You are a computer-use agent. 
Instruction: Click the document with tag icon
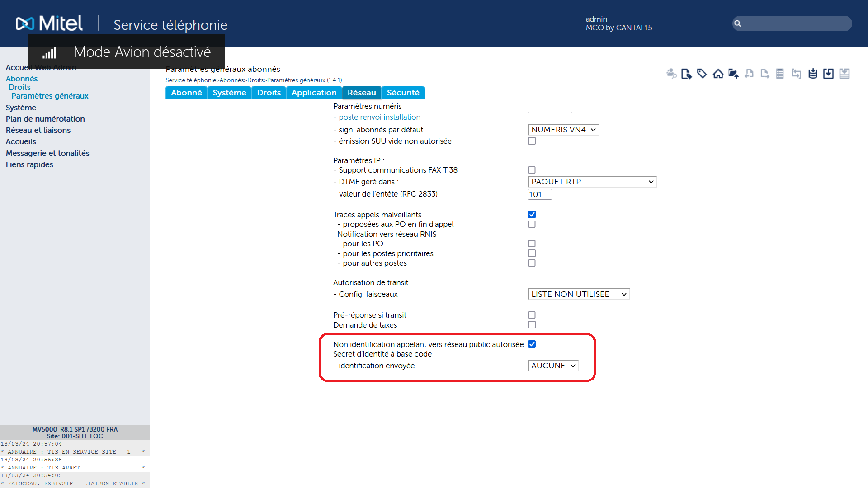(x=686, y=73)
